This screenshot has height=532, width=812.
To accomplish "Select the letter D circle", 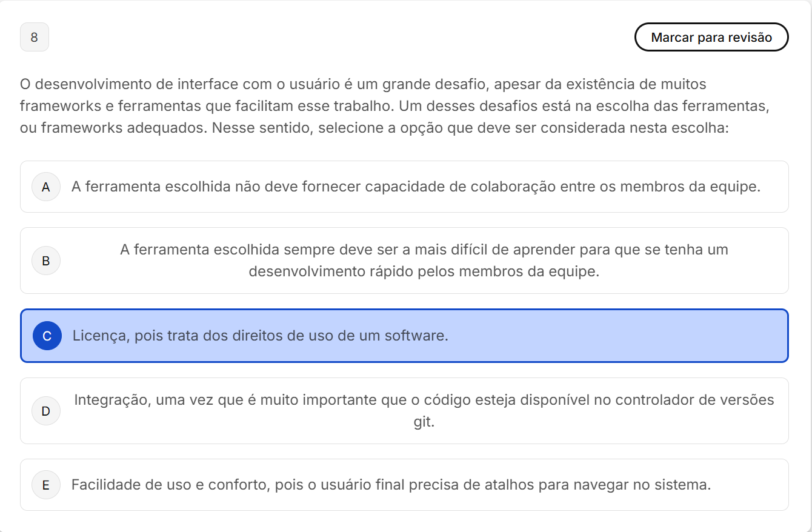I will tap(46, 411).
